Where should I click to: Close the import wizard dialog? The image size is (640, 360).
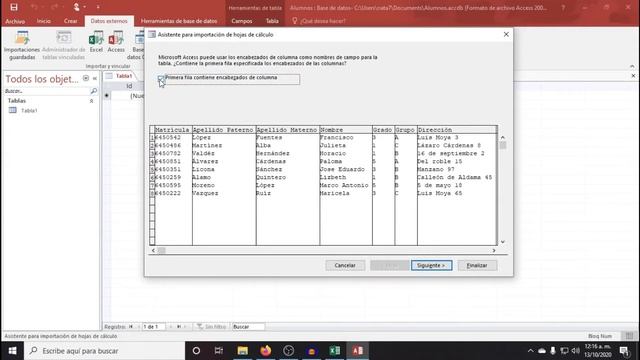pos(506,35)
